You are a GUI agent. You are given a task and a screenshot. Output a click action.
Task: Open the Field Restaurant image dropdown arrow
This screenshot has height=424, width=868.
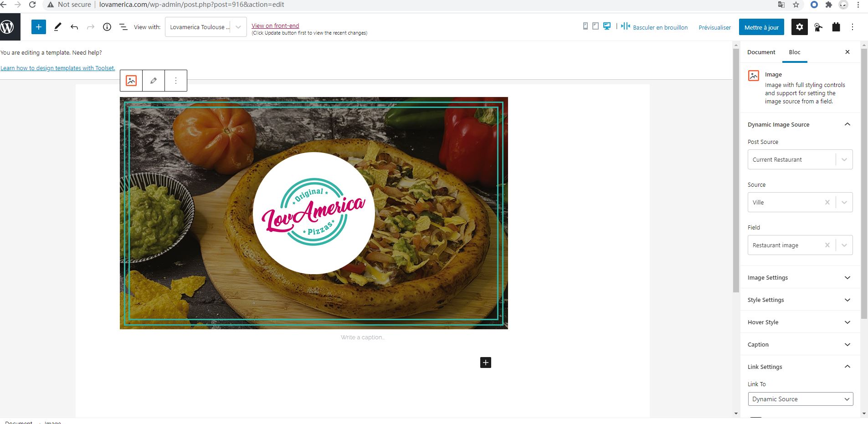click(x=844, y=245)
